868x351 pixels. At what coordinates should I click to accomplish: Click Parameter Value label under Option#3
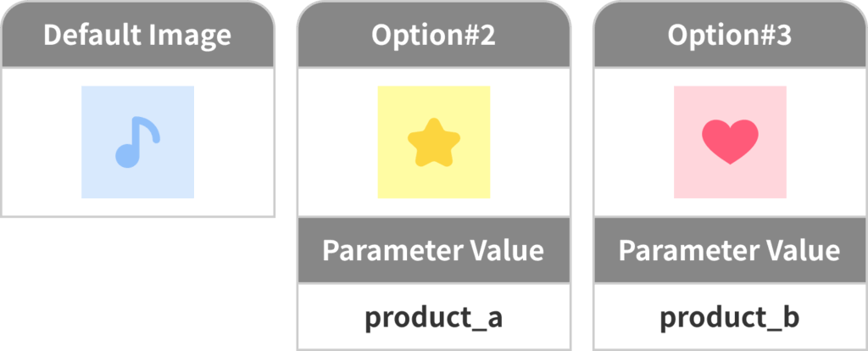coord(730,251)
